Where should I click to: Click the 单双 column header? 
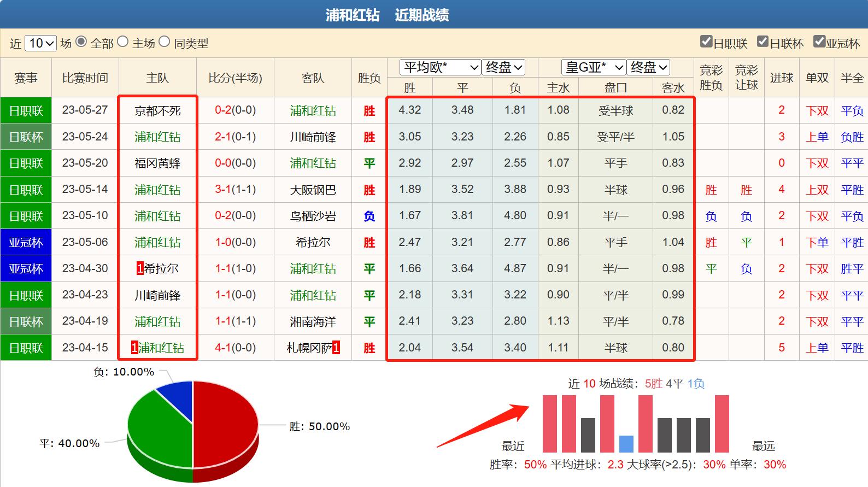click(817, 78)
